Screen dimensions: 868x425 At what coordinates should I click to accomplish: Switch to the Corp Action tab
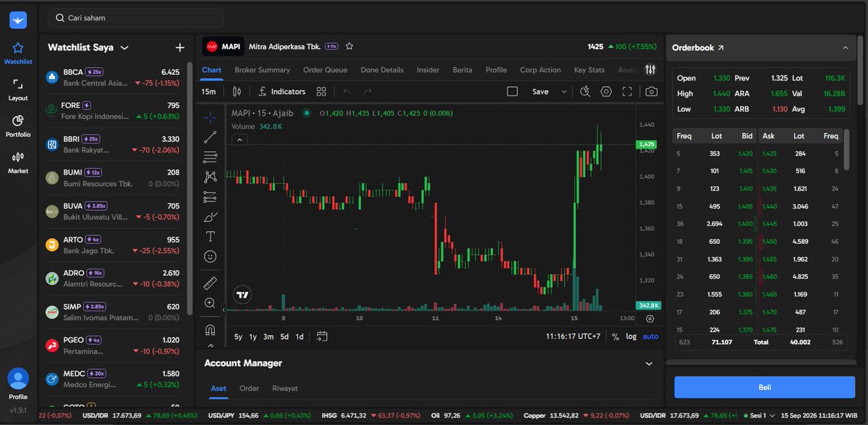coord(540,70)
